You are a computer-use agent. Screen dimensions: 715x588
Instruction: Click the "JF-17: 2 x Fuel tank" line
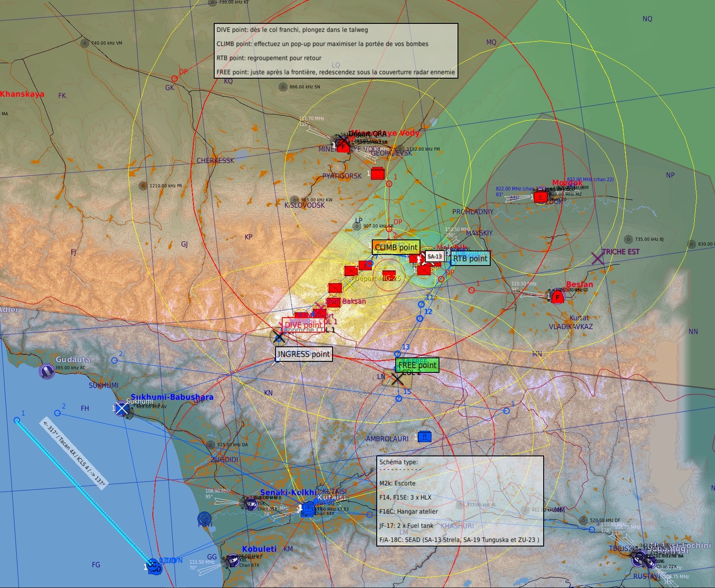[x=406, y=526]
